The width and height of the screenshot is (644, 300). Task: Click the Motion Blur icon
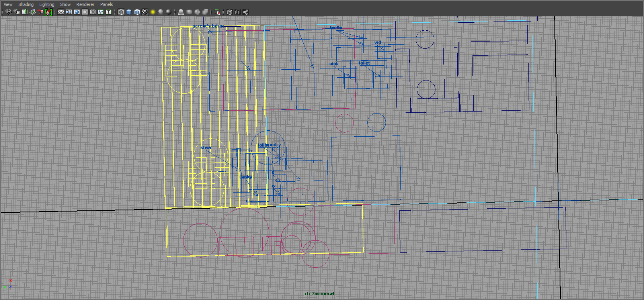point(189,12)
